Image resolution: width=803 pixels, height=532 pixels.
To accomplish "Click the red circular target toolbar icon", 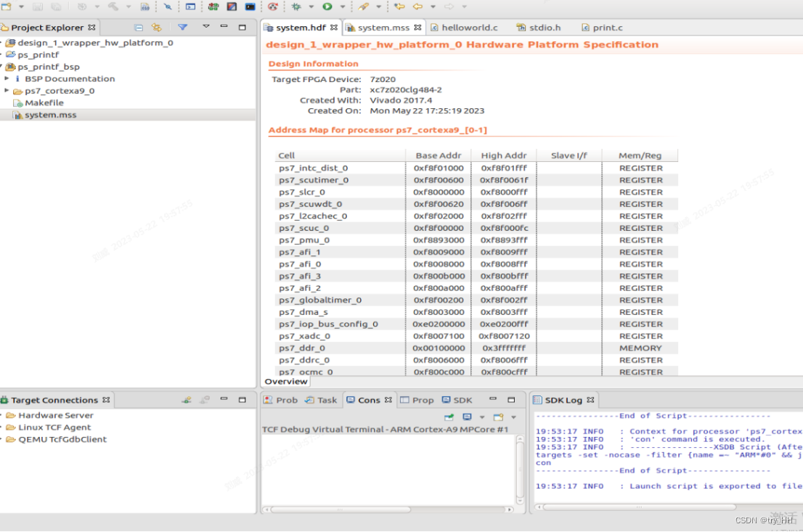I will coord(273,7).
